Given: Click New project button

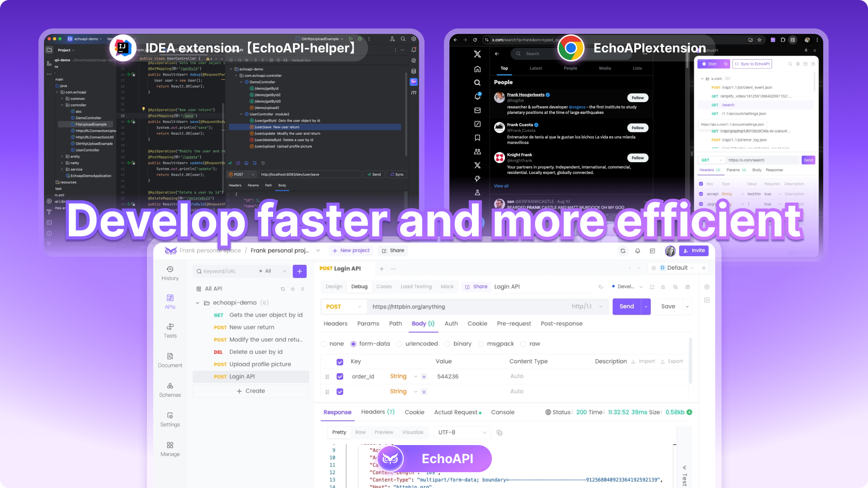Looking at the screenshot, I should click(351, 250).
